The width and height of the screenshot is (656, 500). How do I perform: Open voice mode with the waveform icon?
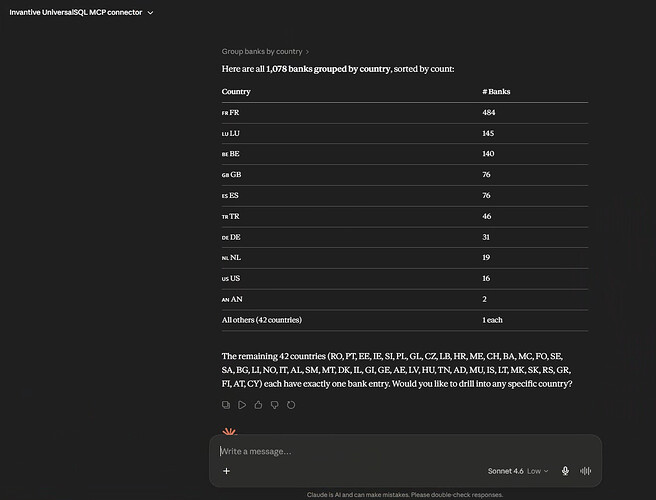click(585, 471)
